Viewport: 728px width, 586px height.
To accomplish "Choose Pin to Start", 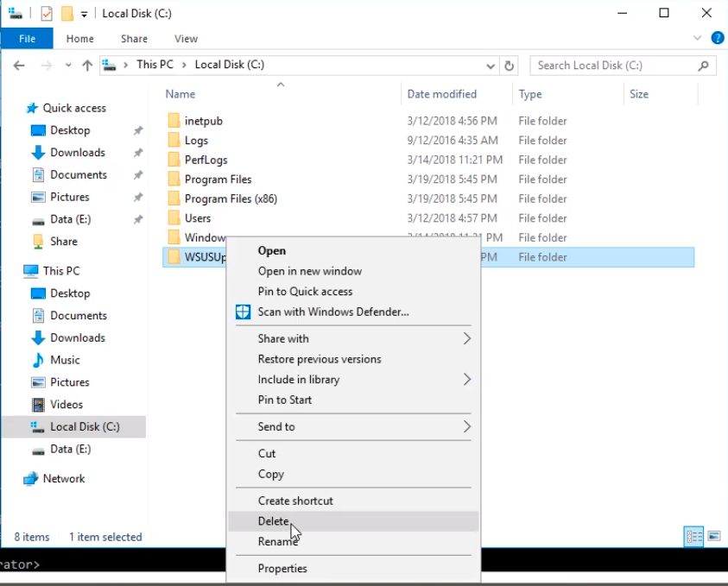I will point(353,400).
